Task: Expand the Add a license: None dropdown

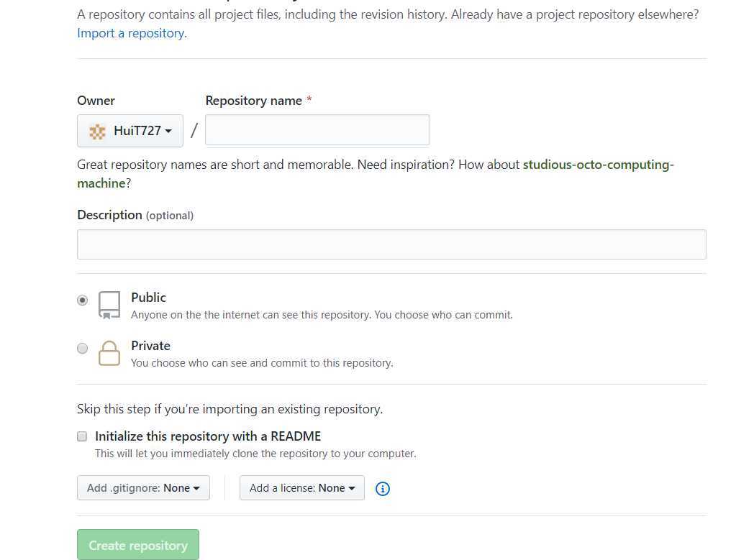Action: pyautogui.click(x=302, y=488)
